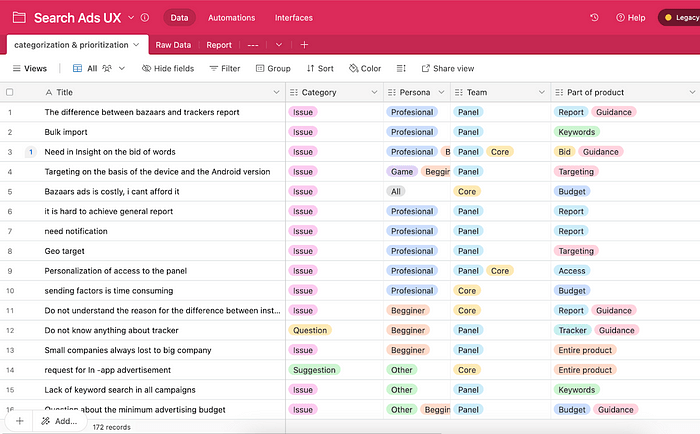The width and height of the screenshot is (700, 434).
Task: Open the base info circle icon
Action: pyautogui.click(x=145, y=17)
